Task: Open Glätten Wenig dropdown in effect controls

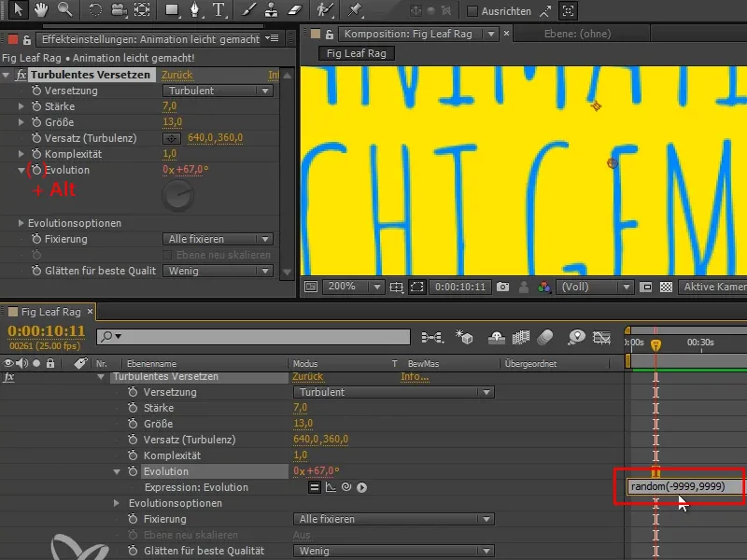Action: coord(218,271)
